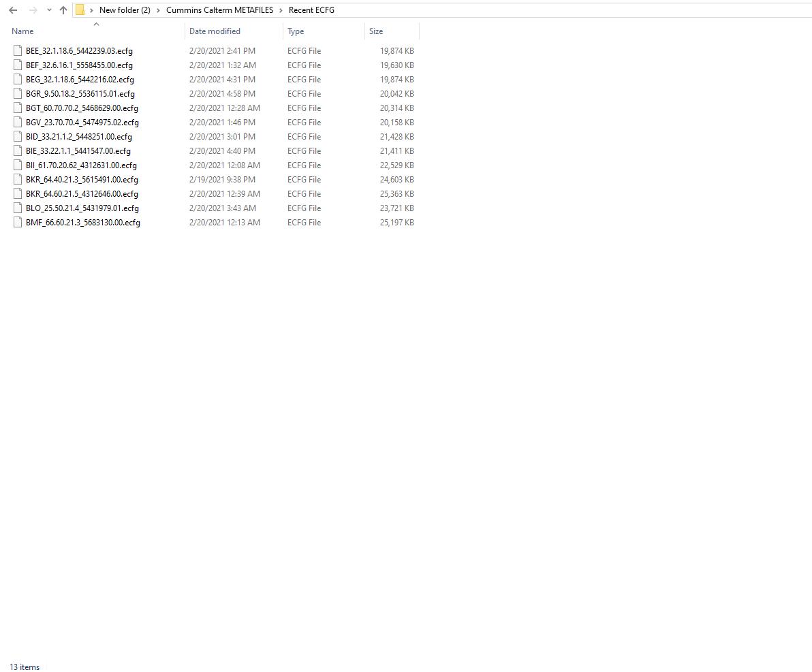Select file name BGR_9.50.18.2_5536115.01.ecfg

point(80,94)
